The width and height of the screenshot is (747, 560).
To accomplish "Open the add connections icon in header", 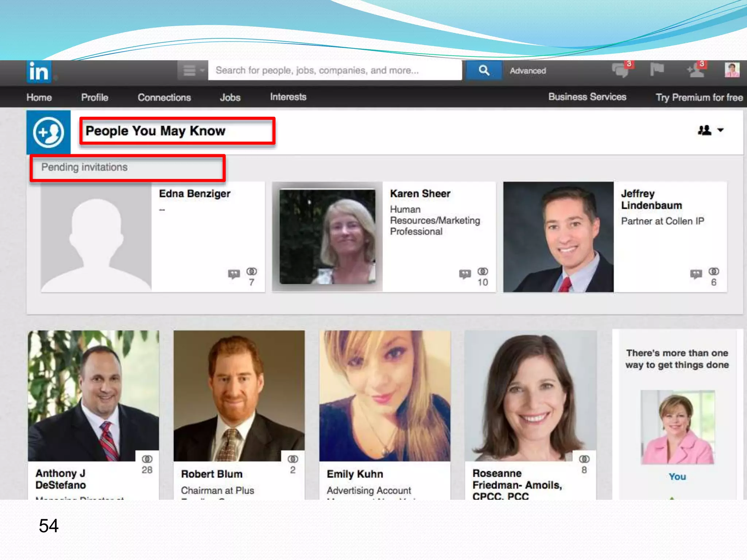I will (695, 70).
